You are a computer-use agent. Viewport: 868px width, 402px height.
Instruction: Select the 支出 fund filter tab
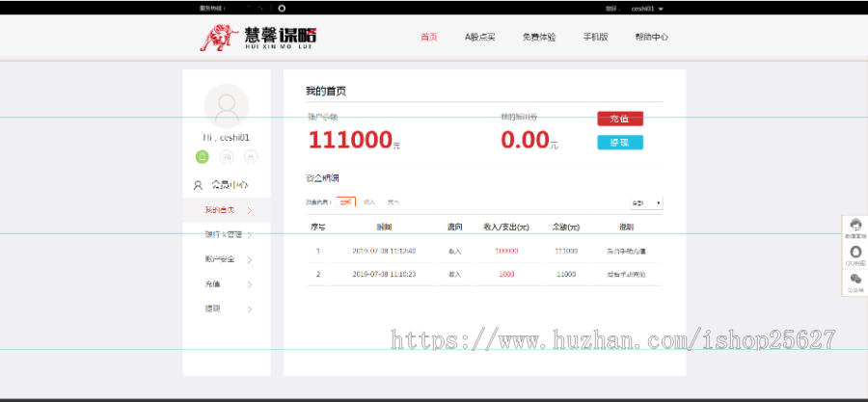pos(393,202)
